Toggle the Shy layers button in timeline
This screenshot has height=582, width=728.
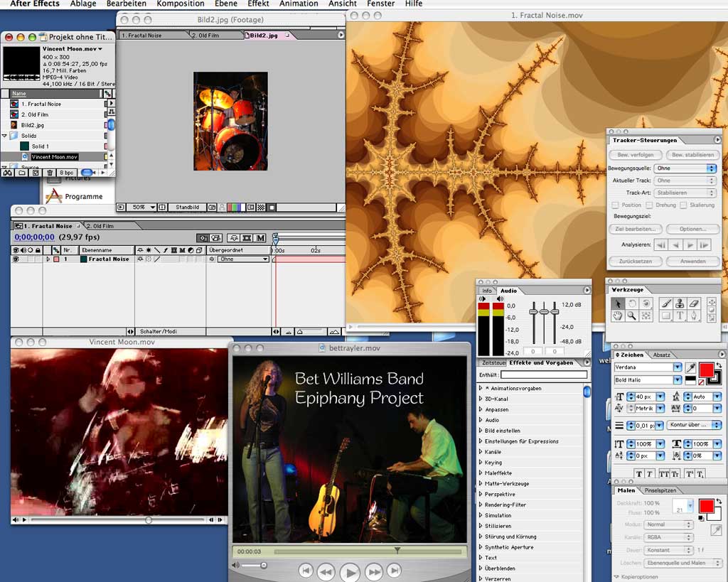[x=233, y=238]
